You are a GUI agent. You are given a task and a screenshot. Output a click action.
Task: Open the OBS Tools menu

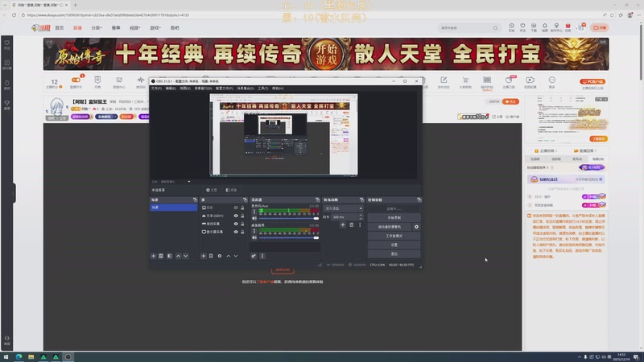(263, 88)
